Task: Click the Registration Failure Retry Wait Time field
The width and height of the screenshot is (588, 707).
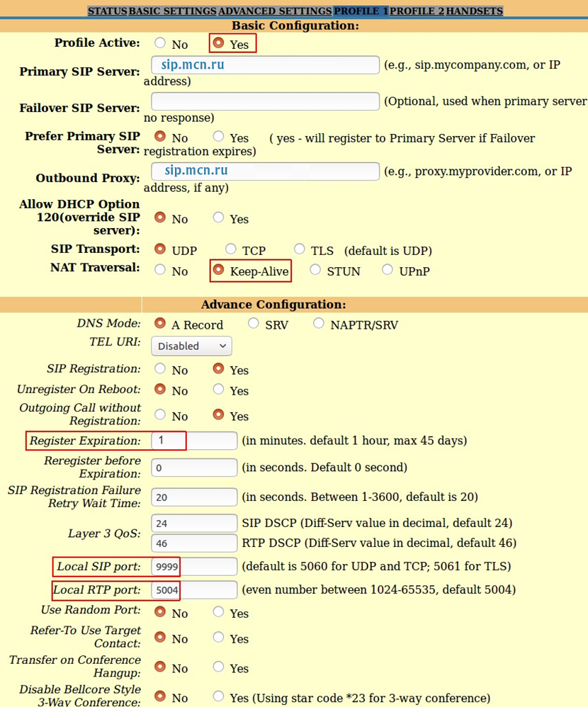Action: tap(194, 497)
